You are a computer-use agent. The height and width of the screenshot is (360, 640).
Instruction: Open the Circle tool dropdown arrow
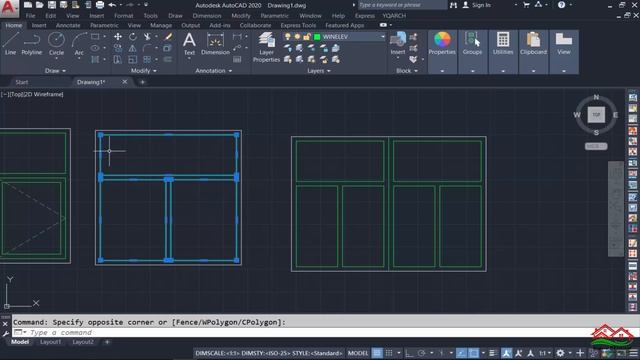tap(56, 59)
